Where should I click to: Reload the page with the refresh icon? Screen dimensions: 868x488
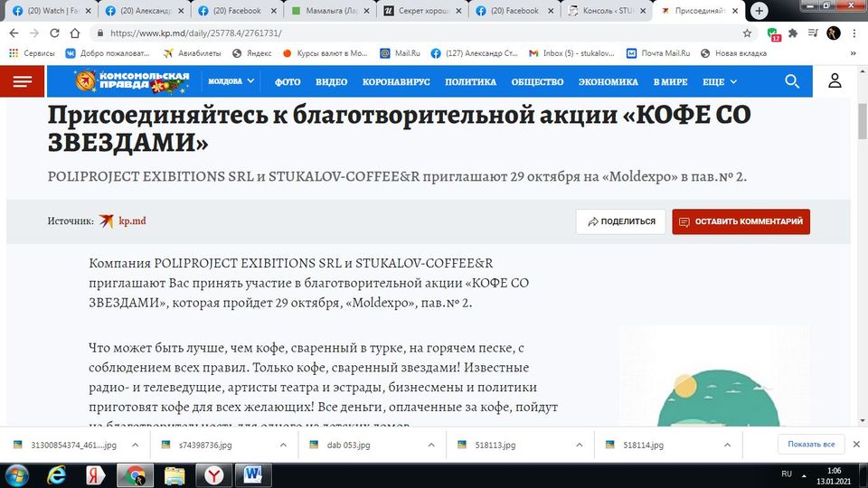[54, 33]
